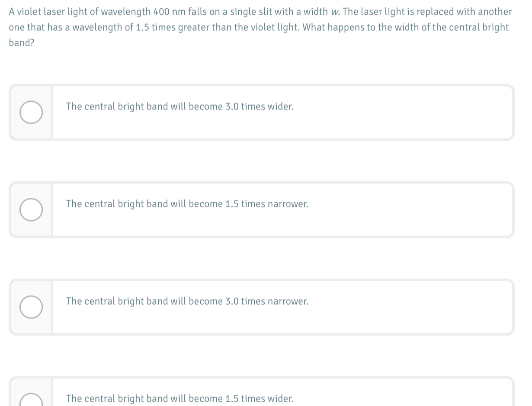Image resolution: width=532 pixels, height=406 pixels.
Task: Click the word "band?" ending the question
Action: [22, 43]
